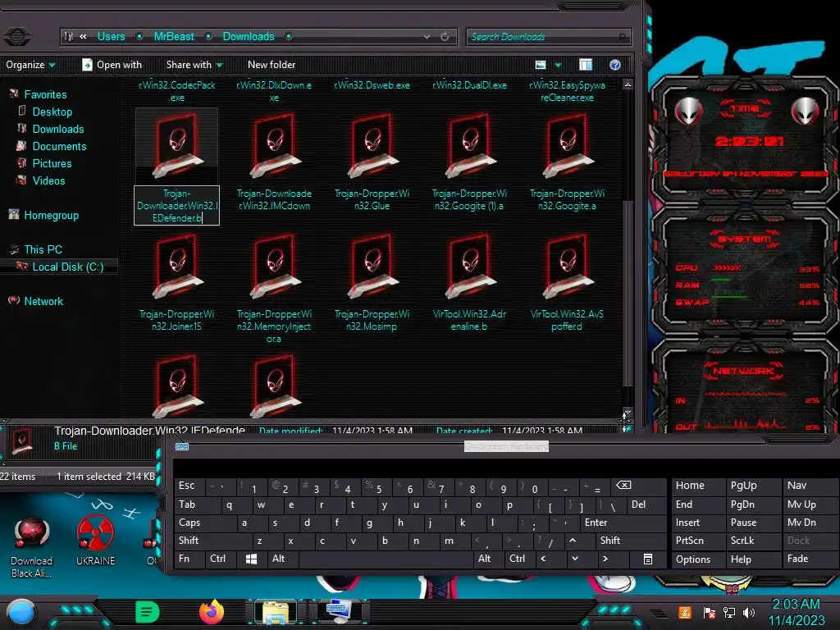Image resolution: width=840 pixels, height=630 pixels.
Task: Select Network in the navigation pane
Action: pos(43,301)
